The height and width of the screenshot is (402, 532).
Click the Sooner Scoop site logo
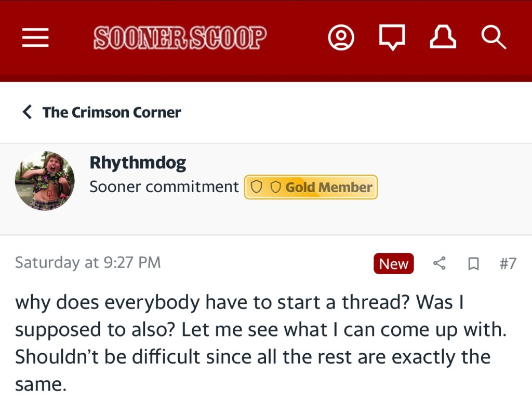[x=180, y=37]
